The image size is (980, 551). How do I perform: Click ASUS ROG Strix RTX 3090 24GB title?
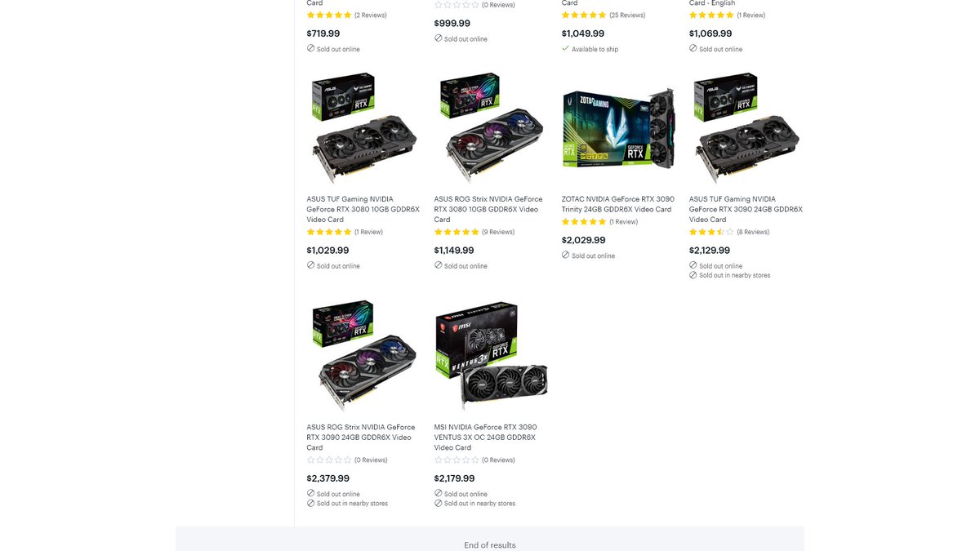(x=360, y=437)
